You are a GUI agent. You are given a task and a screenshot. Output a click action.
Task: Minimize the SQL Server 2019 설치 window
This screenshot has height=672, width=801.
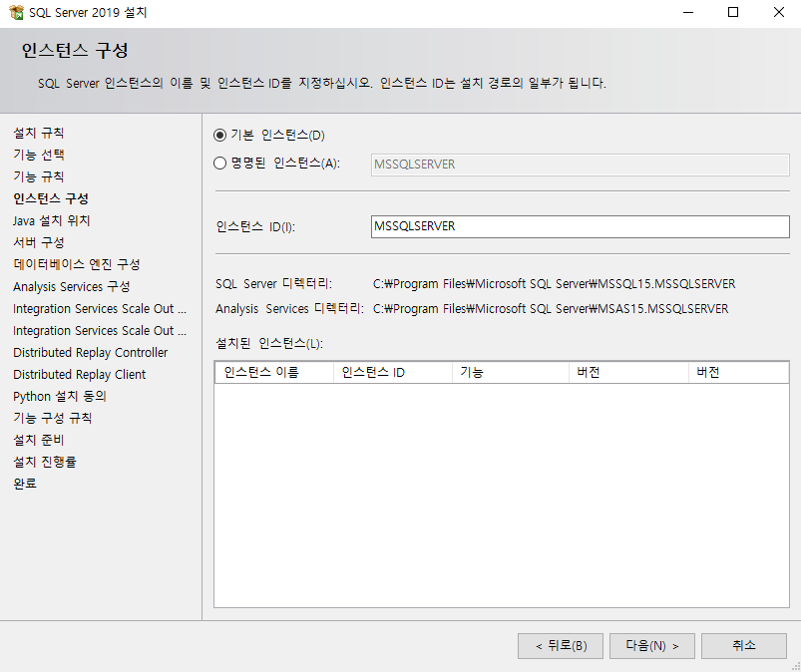(x=688, y=12)
